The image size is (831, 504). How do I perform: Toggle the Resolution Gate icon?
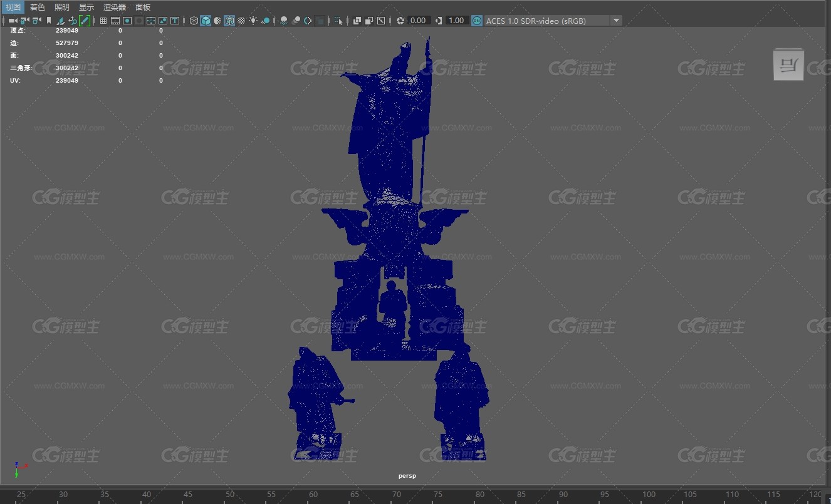127,21
